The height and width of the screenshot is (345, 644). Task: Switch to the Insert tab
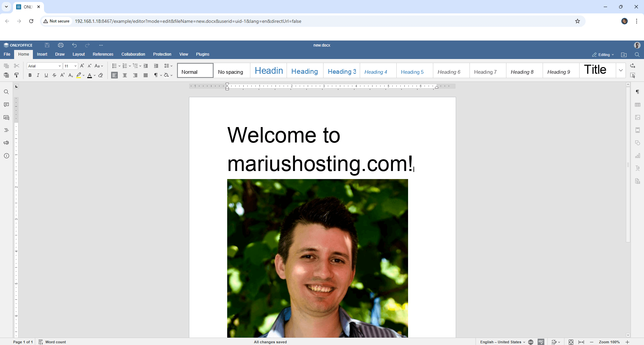42,54
